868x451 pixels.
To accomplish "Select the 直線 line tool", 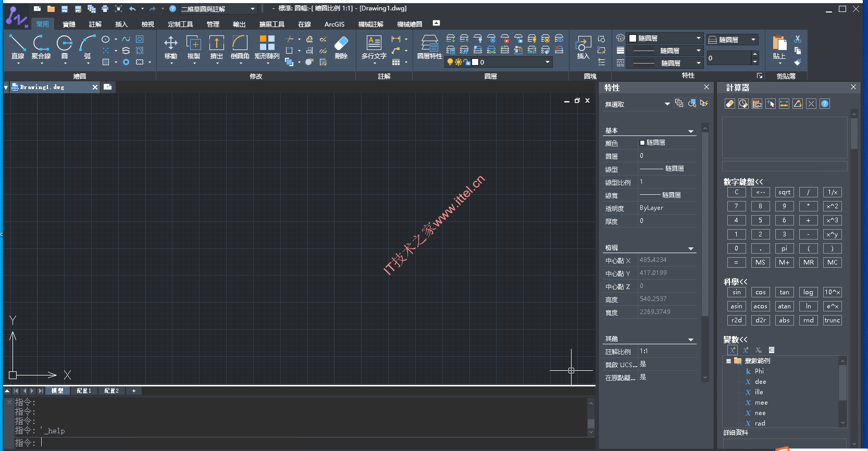I will (x=18, y=47).
